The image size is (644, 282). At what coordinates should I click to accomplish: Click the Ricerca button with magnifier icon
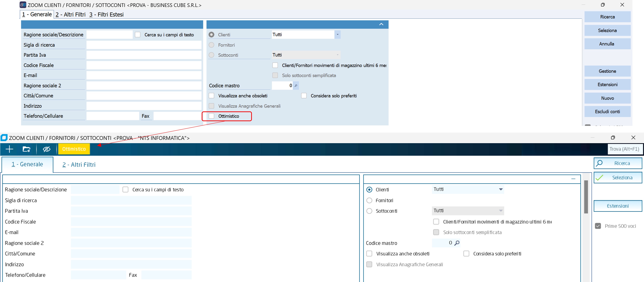tap(618, 163)
